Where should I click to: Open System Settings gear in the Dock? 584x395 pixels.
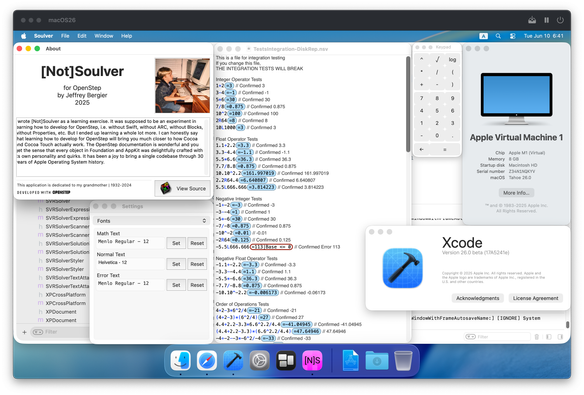259,360
